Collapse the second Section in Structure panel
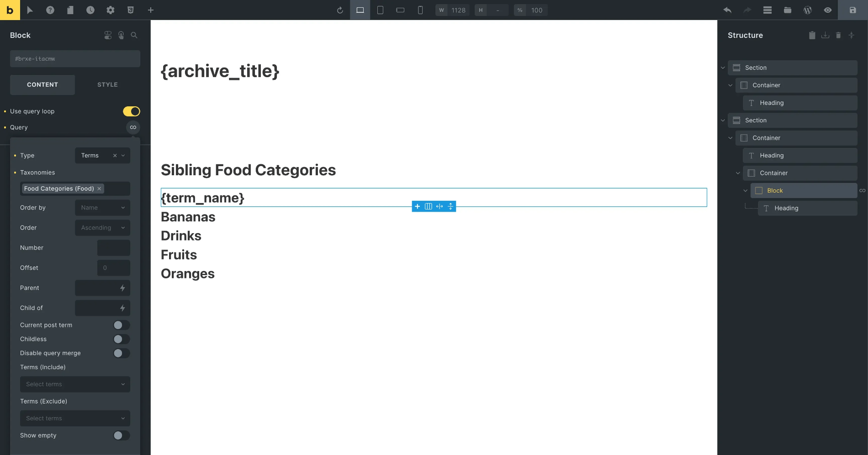The image size is (868, 455). (x=722, y=120)
